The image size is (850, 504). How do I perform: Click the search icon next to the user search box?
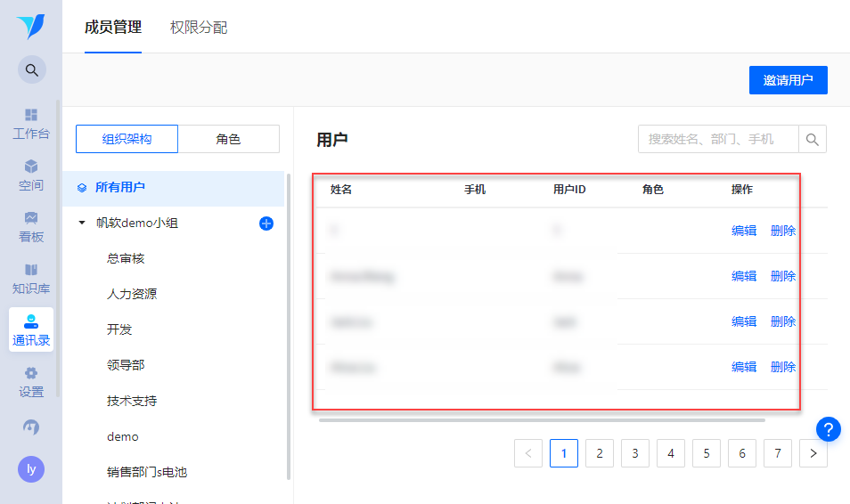pos(813,139)
